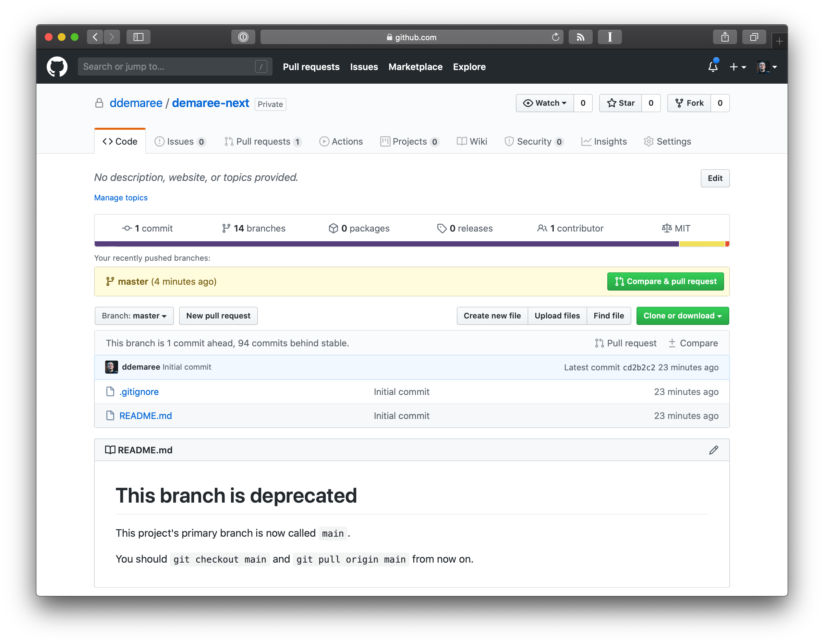Expand the Branch: master dropdown
This screenshot has height=644, width=824.
pyautogui.click(x=134, y=316)
